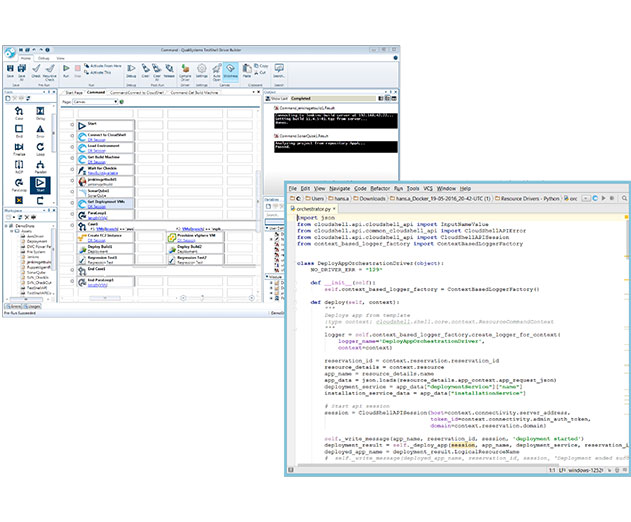631x522 pixels.
Task: Select the Delay tool in Tools panel
Action: (40, 113)
